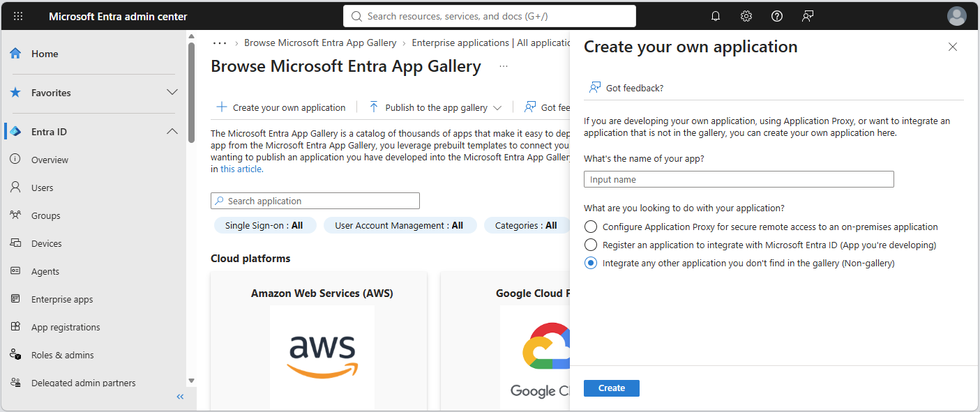
Task: Click Create your own application toolbar button
Action: pyautogui.click(x=281, y=107)
